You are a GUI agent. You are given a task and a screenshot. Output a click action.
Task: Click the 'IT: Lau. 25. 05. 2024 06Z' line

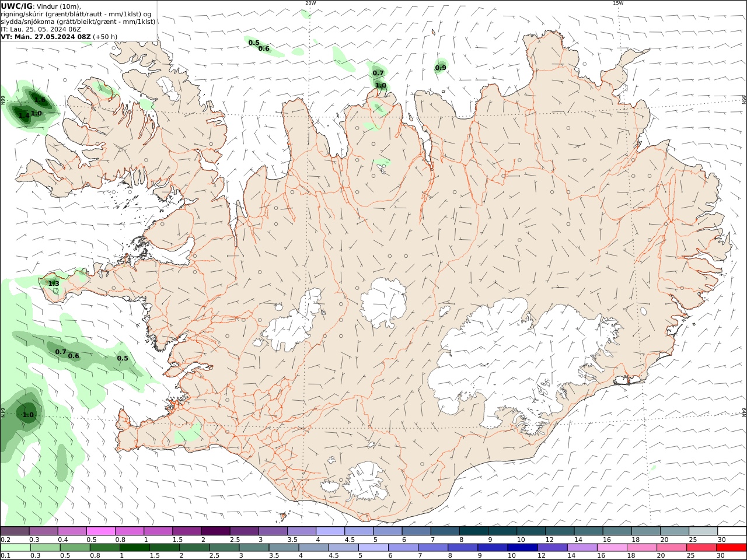click(x=41, y=29)
